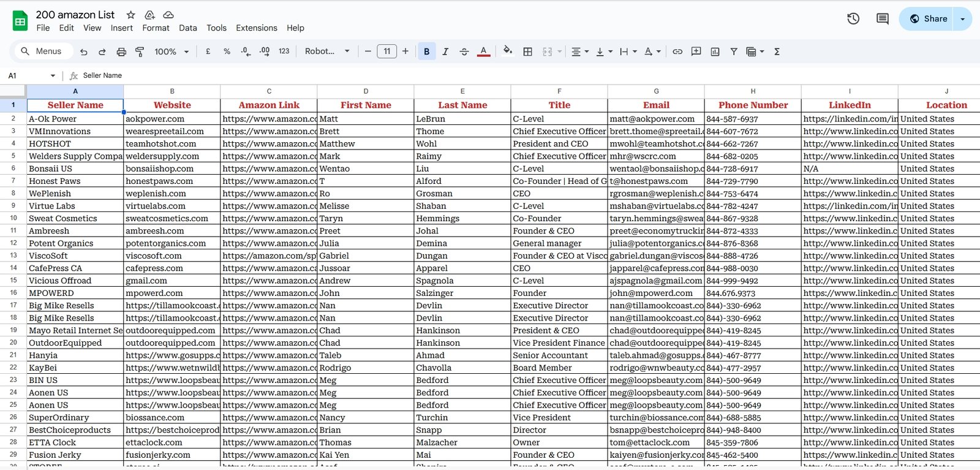Click the move to folder icon

149,15
